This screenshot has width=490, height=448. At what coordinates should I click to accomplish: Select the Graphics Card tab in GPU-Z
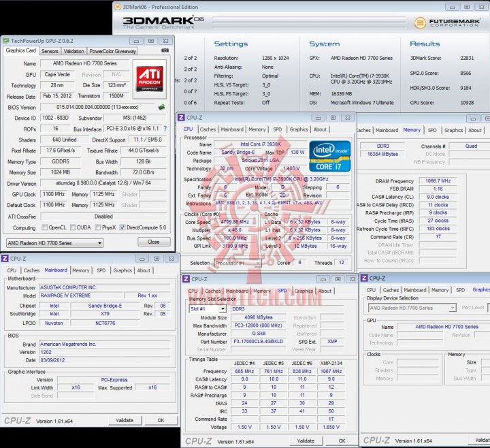tap(21, 50)
